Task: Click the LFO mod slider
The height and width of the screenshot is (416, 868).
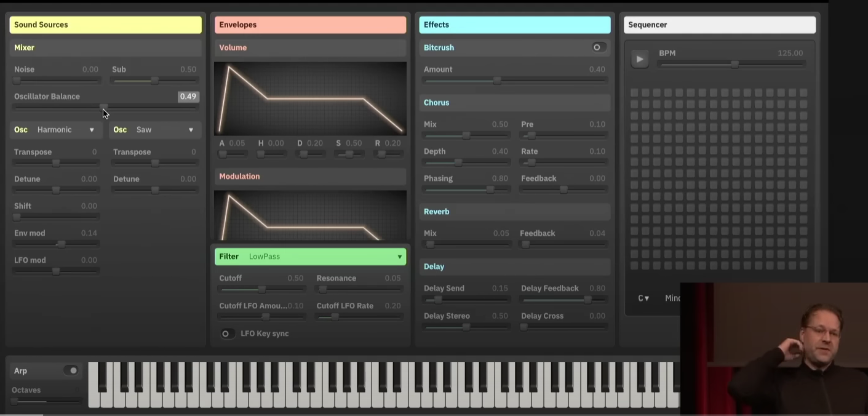Action: (x=56, y=271)
